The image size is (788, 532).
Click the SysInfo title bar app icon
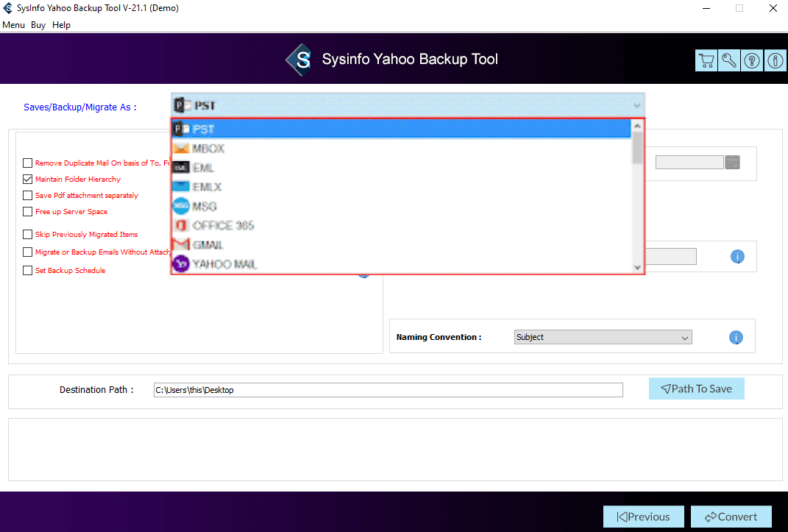point(7,8)
